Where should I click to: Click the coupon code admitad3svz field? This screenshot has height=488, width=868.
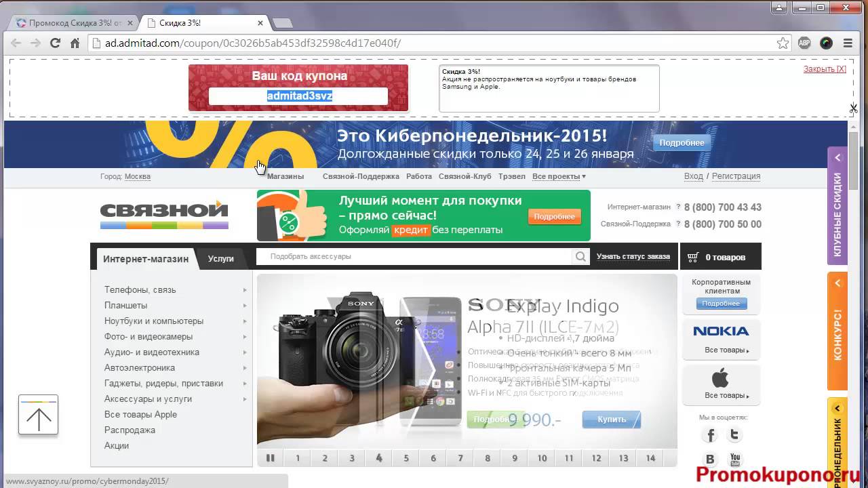tap(298, 96)
